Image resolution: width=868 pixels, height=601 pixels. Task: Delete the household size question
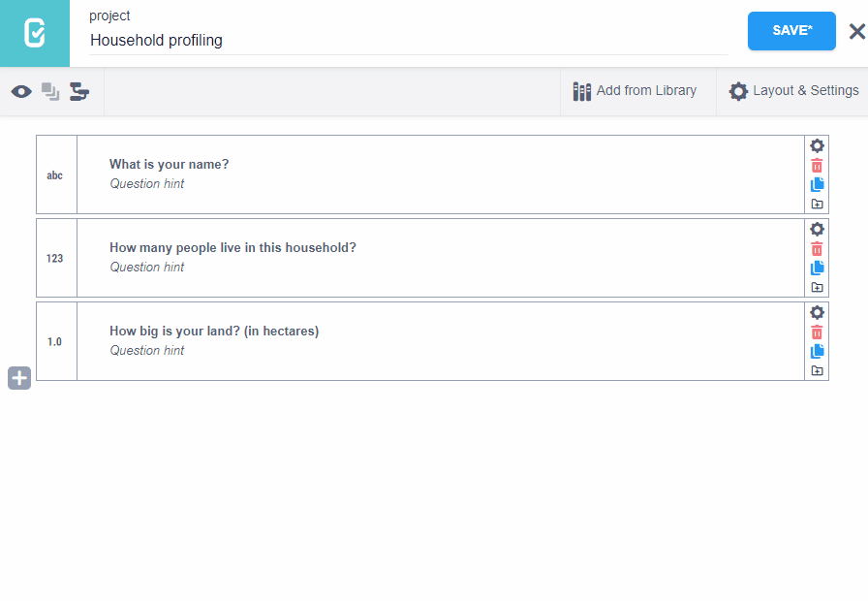tap(817, 248)
